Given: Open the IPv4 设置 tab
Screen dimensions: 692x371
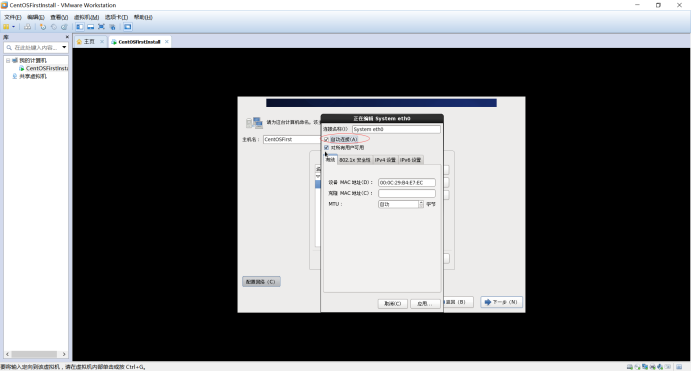Looking at the screenshot, I should [385, 160].
